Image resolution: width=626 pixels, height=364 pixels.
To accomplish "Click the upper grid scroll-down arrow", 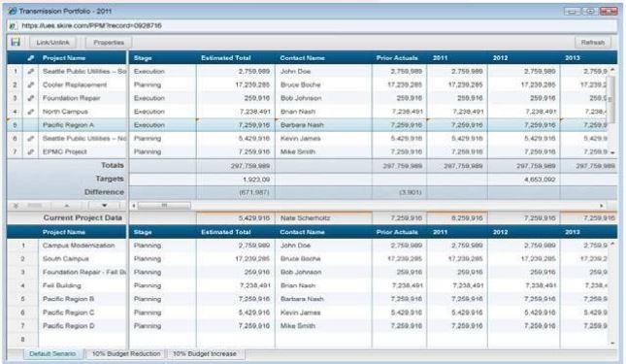I will tap(612, 152).
